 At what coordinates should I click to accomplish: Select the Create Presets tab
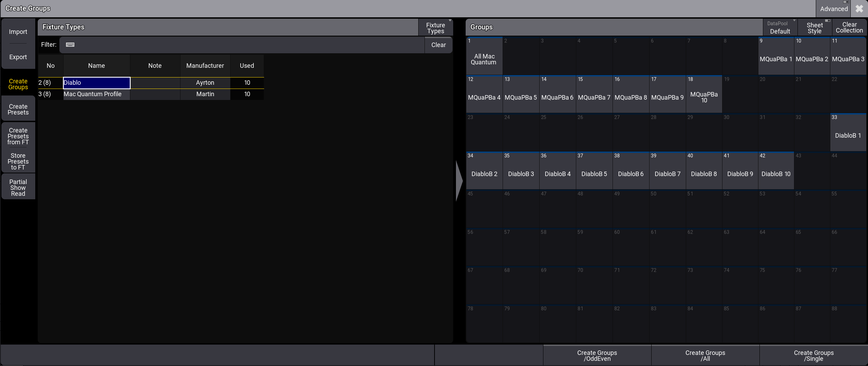pyautogui.click(x=18, y=109)
